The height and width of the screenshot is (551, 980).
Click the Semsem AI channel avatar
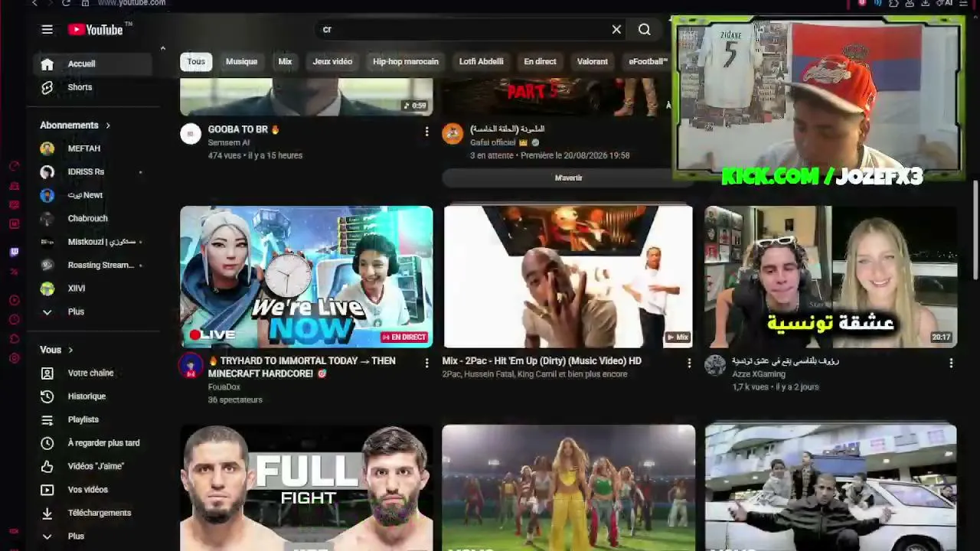pyautogui.click(x=191, y=134)
